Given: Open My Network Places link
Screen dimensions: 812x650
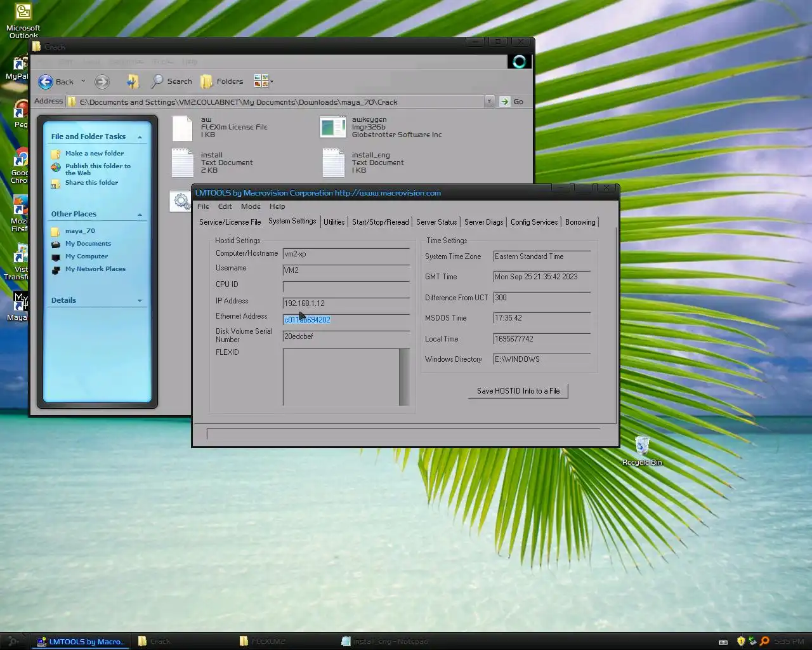Looking at the screenshot, I should click(95, 269).
